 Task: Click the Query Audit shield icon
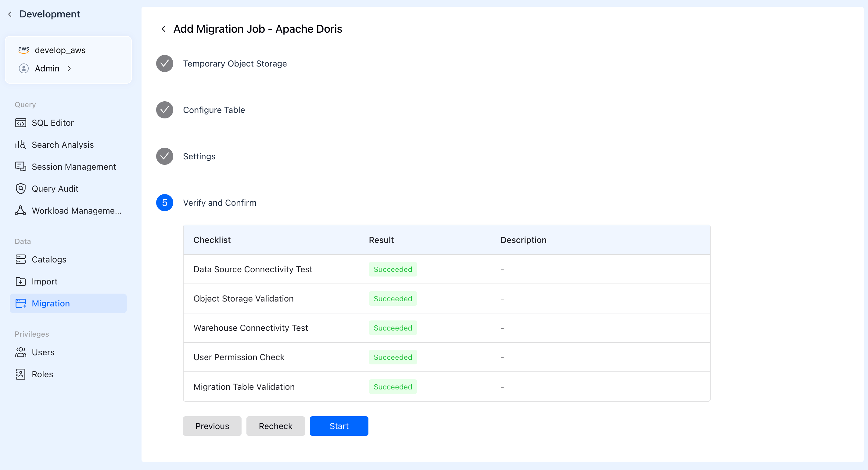pos(20,189)
